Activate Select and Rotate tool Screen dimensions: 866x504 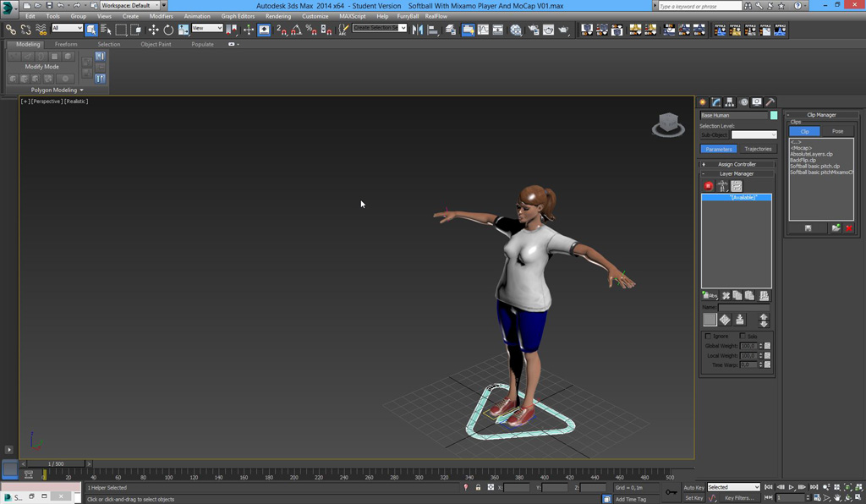click(168, 30)
